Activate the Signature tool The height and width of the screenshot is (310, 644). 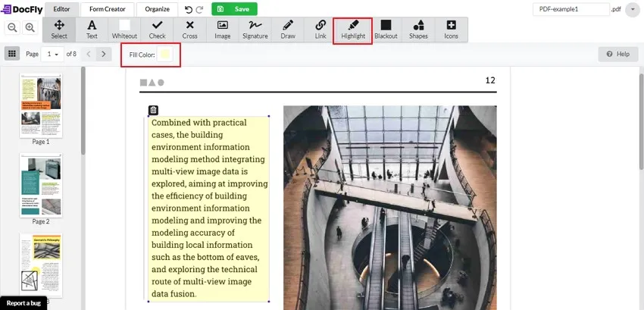point(255,30)
